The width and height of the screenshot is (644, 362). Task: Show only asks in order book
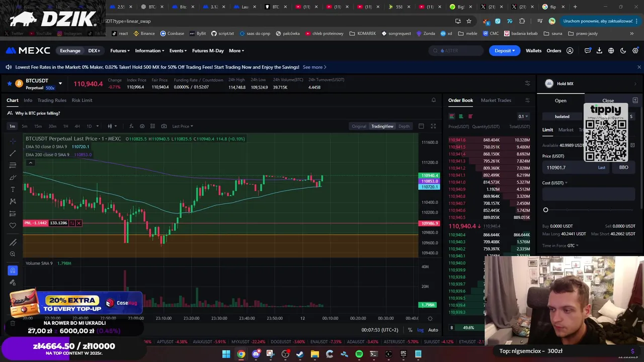tap(470, 116)
